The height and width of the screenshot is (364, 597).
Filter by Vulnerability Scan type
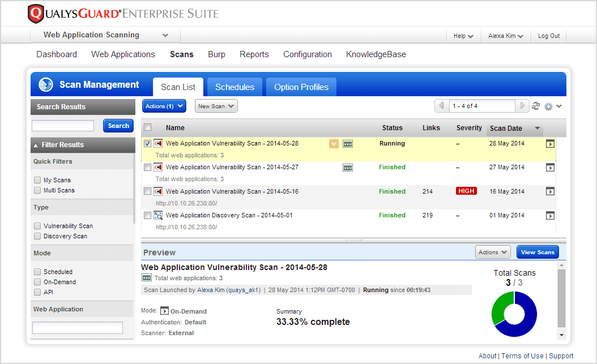point(37,226)
